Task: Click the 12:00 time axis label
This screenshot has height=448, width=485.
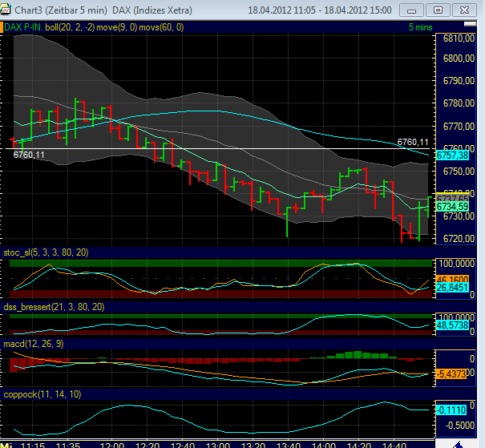Action: click(x=112, y=446)
